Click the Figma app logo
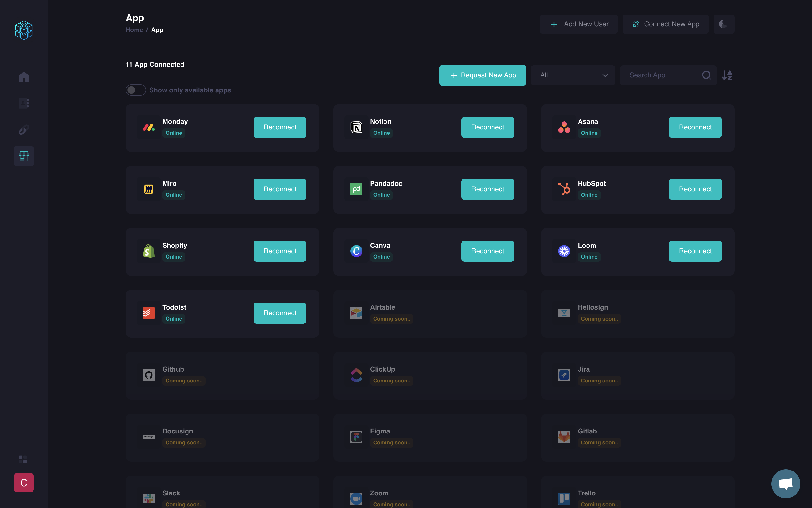This screenshot has height=508, width=812. tap(356, 437)
